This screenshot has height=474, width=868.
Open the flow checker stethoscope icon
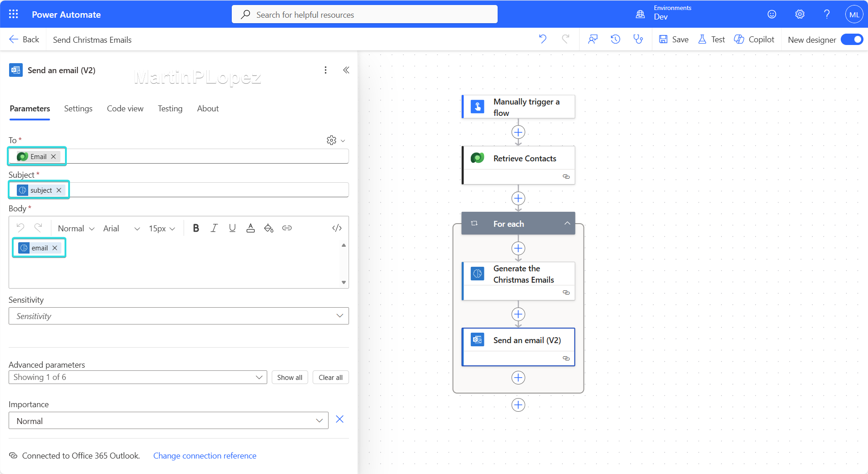(638, 40)
